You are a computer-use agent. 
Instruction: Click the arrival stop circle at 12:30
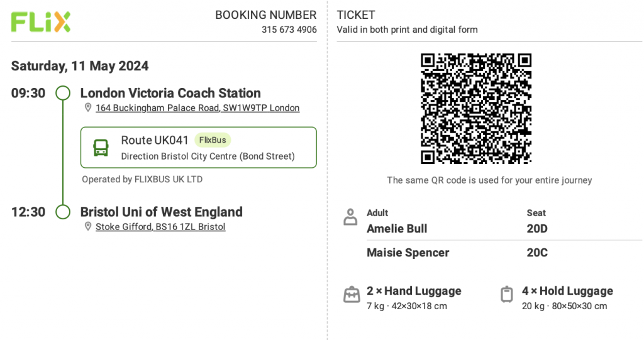pyautogui.click(x=63, y=212)
